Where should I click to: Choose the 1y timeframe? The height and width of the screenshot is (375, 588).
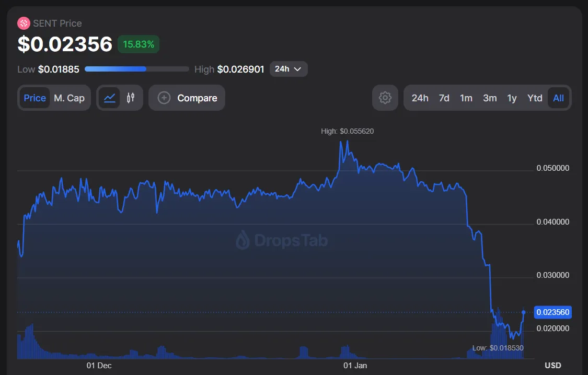point(512,98)
